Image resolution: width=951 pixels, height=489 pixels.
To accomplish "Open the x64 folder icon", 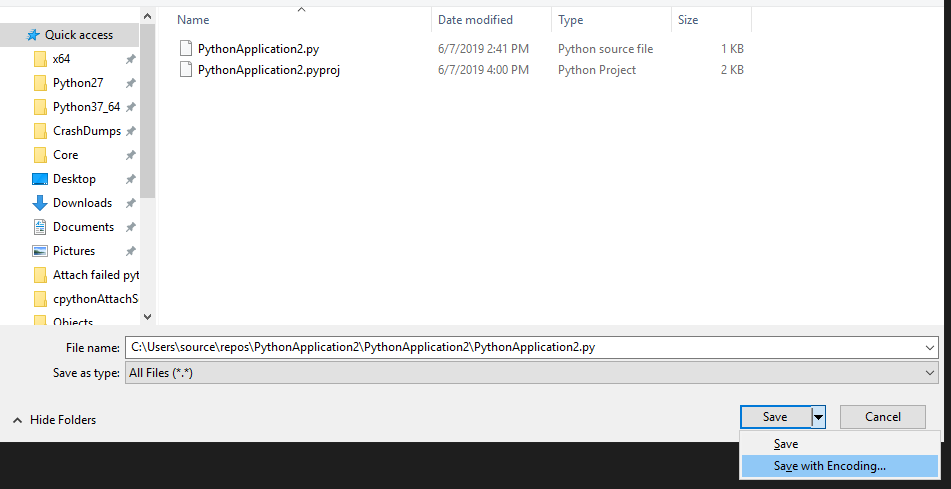I will tap(40, 59).
